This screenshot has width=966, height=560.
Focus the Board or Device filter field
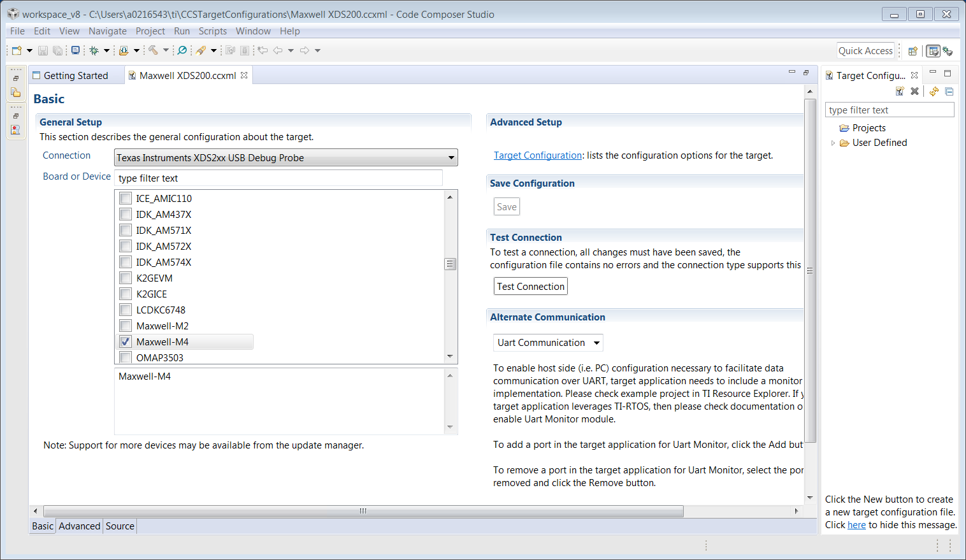click(x=278, y=178)
